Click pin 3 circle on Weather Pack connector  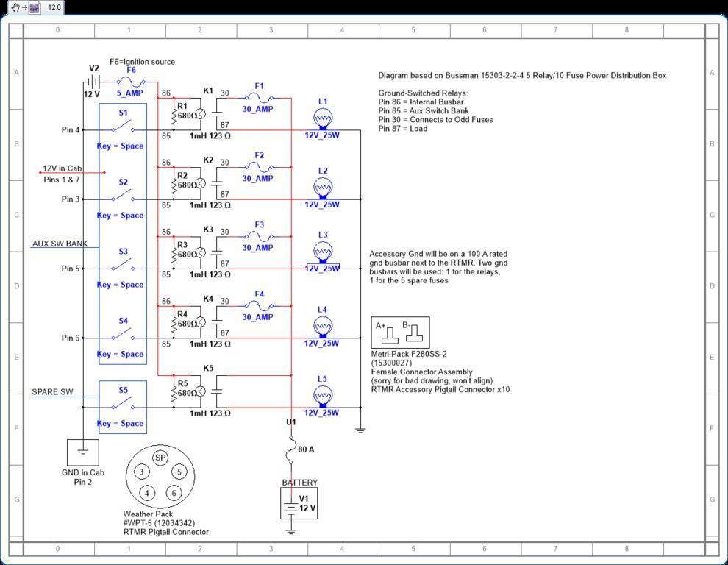[x=142, y=472]
